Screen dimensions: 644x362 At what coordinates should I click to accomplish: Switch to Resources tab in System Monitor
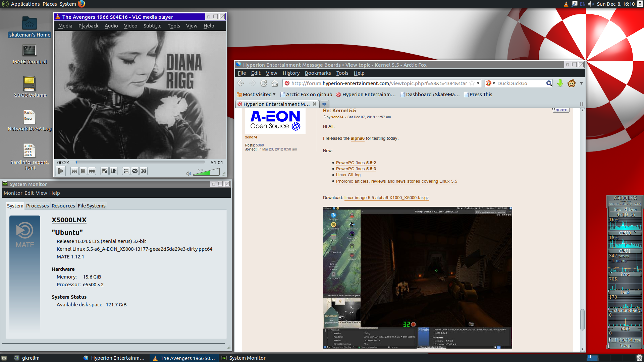(63, 206)
